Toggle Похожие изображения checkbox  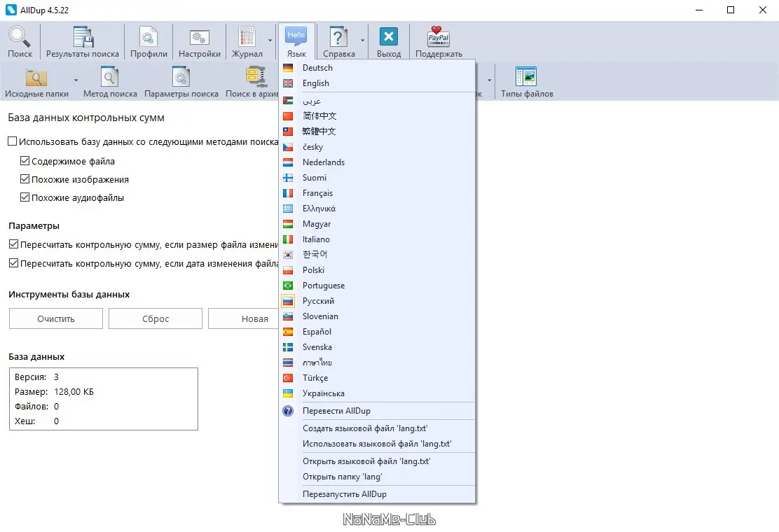(25, 179)
